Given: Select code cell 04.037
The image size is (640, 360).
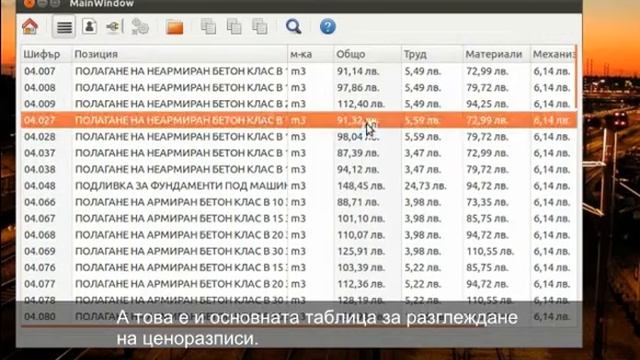Looking at the screenshot, I should 40,153.
